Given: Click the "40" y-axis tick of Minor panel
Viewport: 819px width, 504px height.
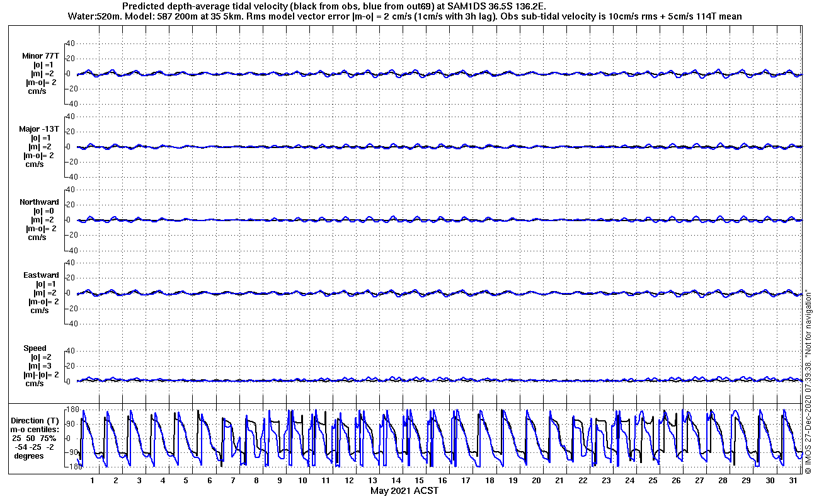Looking at the screenshot, I should [71, 43].
